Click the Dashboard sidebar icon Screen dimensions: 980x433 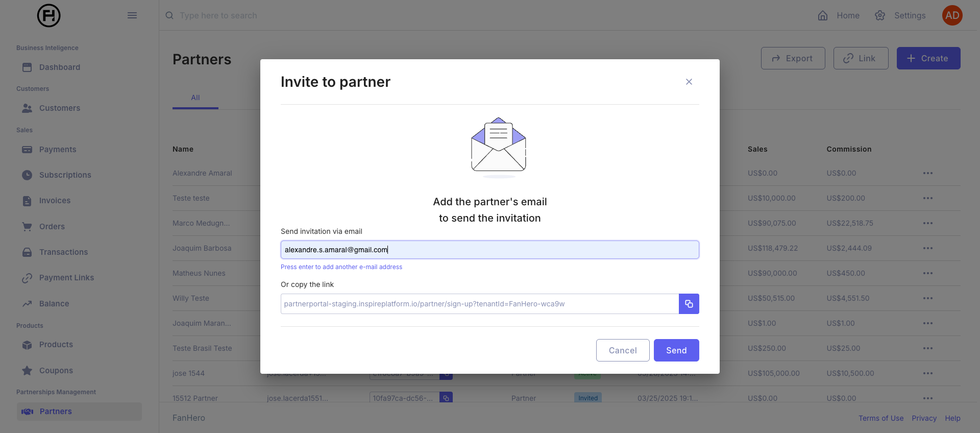pos(27,67)
